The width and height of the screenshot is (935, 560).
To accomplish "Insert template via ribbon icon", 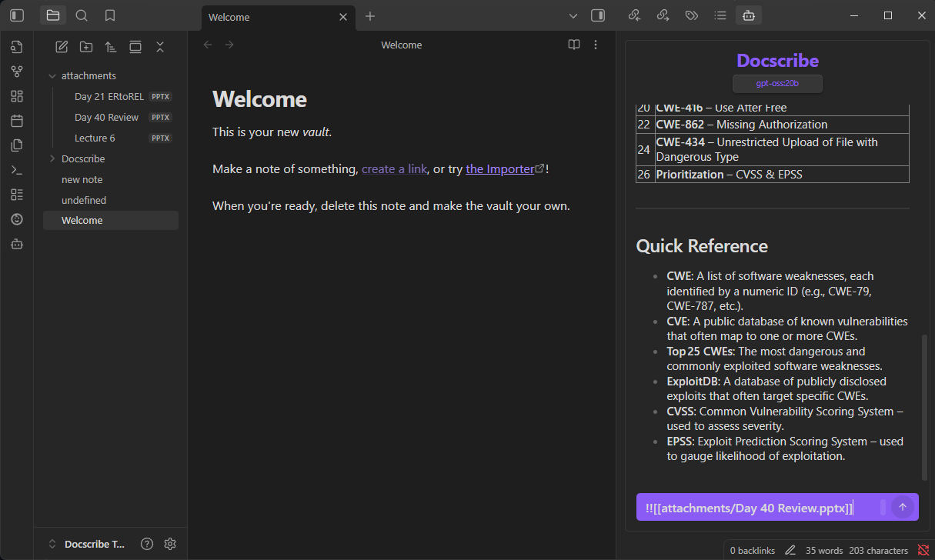I will pos(17,145).
